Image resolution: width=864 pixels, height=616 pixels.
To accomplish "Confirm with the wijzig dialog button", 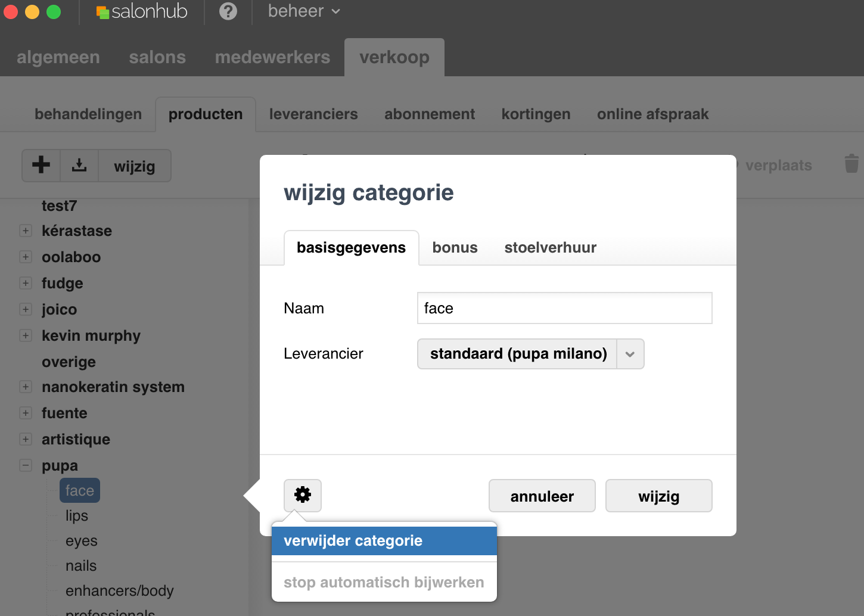I will (x=658, y=496).
